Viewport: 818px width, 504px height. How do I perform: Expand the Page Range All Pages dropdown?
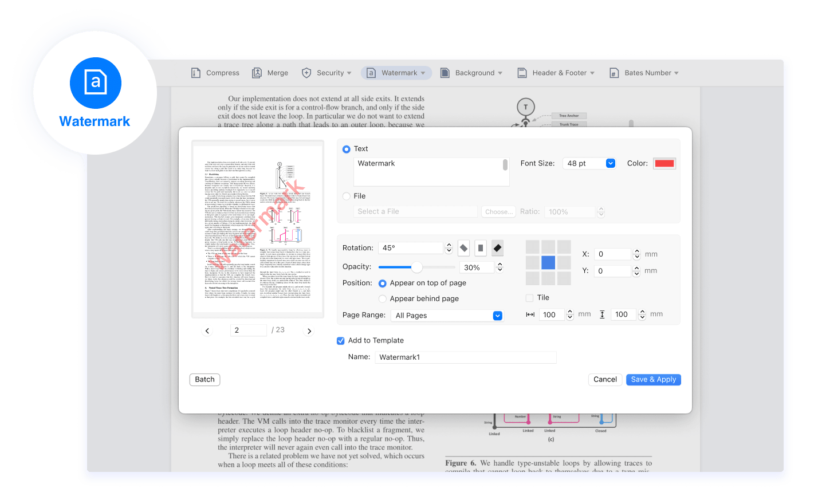(497, 316)
